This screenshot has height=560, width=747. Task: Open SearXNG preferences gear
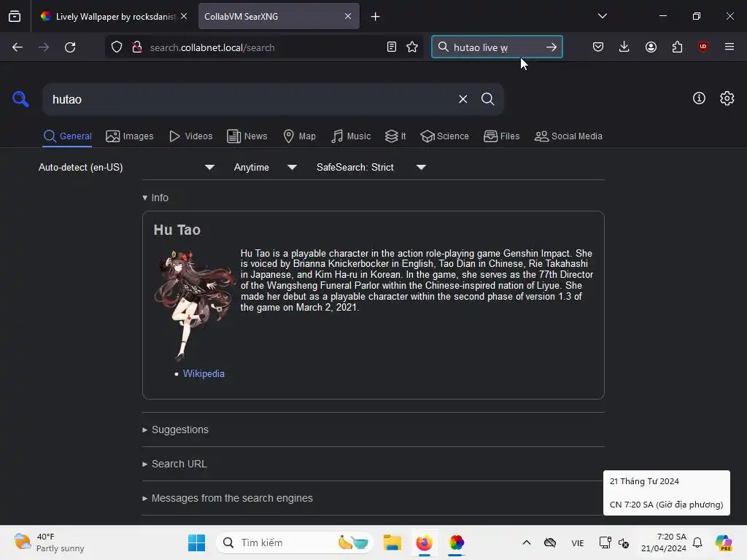[x=727, y=98]
